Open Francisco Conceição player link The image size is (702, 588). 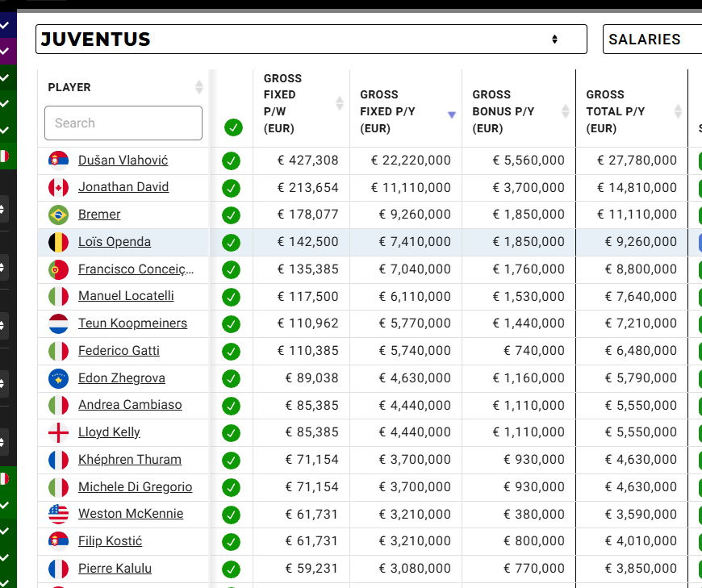(x=136, y=269)
